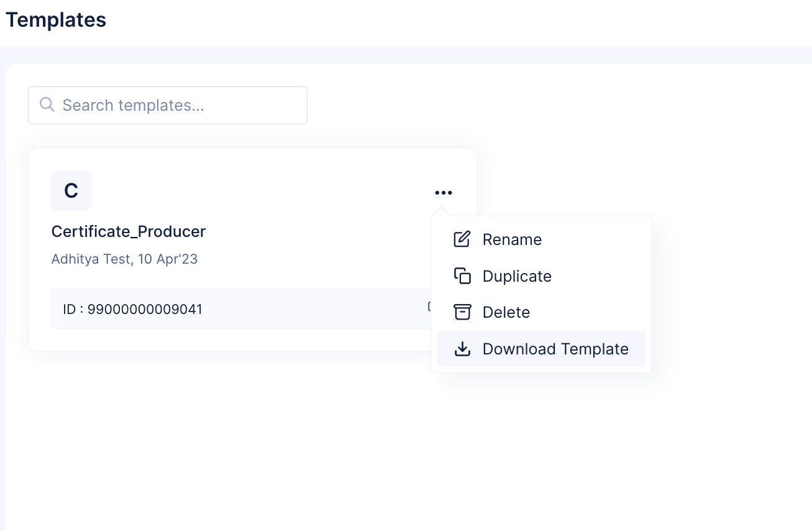Viewport: 812px width, 531px height.
Task: Click the "ID :" label in card
Action: click(x=73, y=309)
